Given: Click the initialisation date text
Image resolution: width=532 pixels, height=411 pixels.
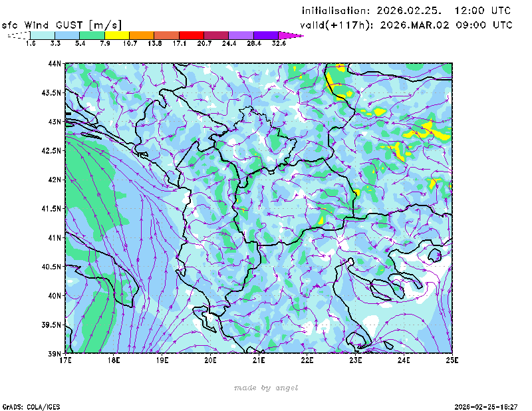Looking at the screenshot, I should click(x=406, y=11).
